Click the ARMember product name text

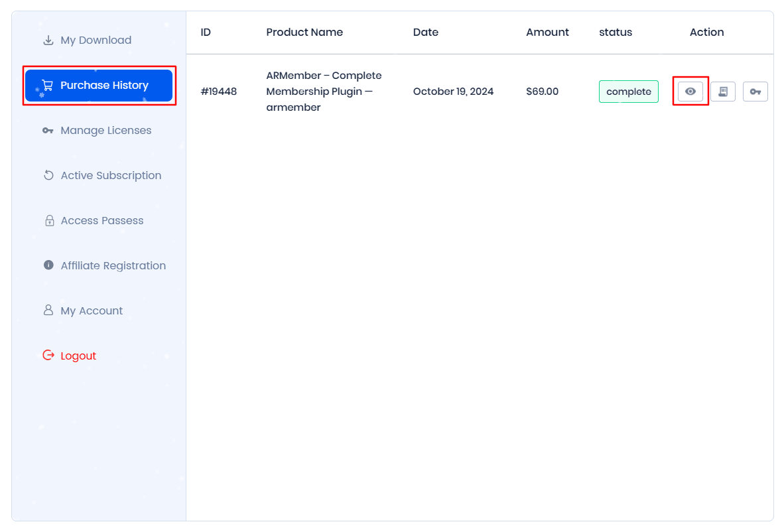pos(324,92)
